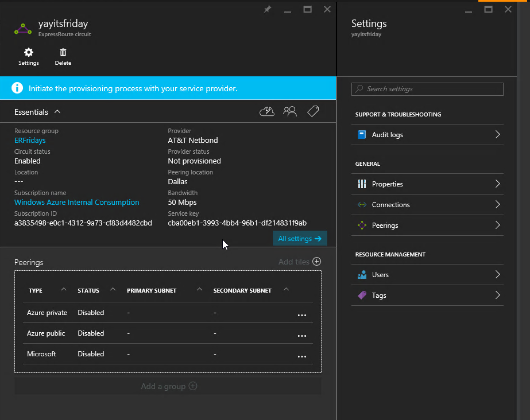Click Add tiles plus button
Viewport: 530px width, 420px height.
pyautogui.click(x=316, y=262)
